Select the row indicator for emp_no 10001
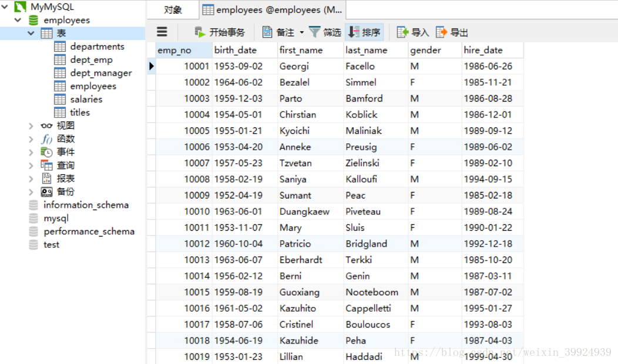 [152, 66]
